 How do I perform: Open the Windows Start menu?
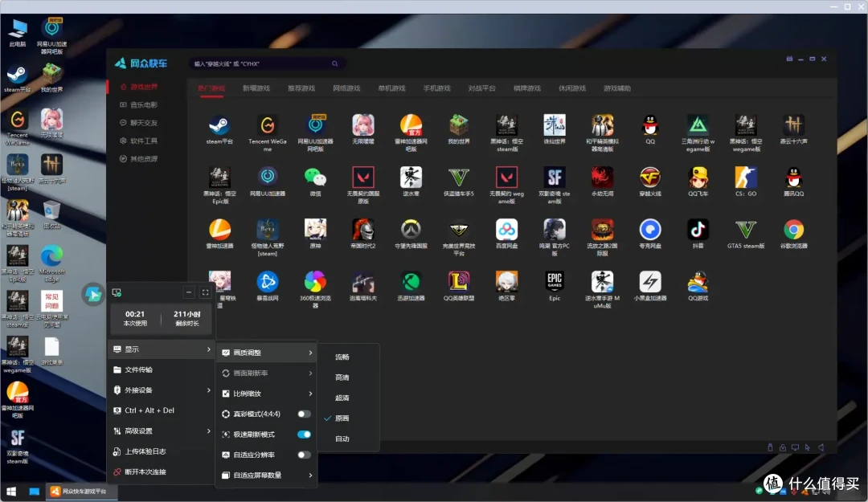pos(11,492)
